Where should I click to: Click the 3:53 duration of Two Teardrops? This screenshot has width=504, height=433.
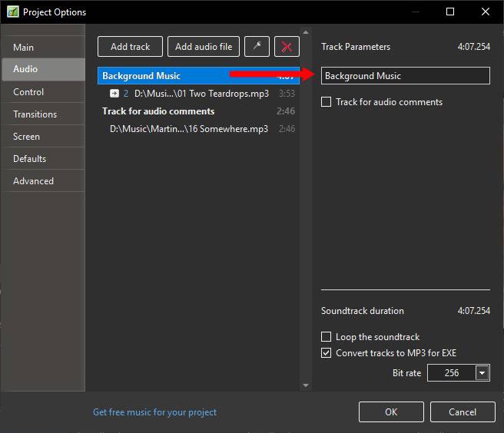[287, 94]
